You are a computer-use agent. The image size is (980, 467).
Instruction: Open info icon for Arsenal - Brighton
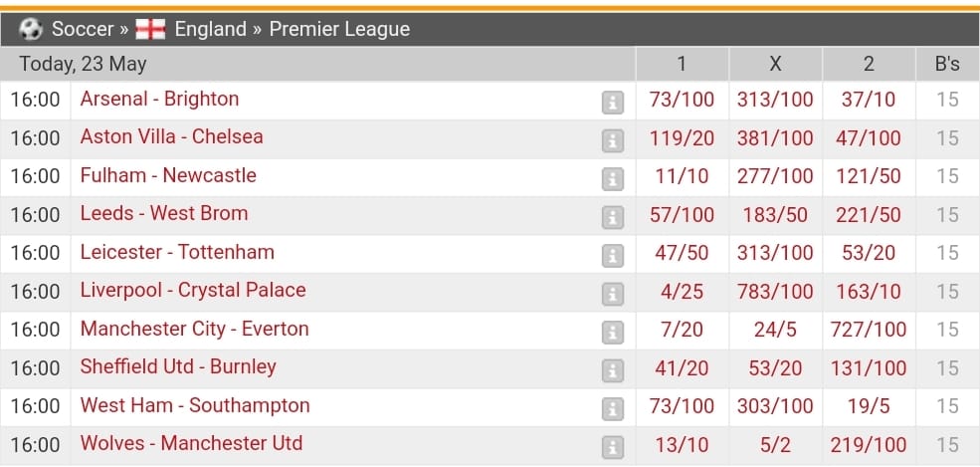(x=613, y=103)
